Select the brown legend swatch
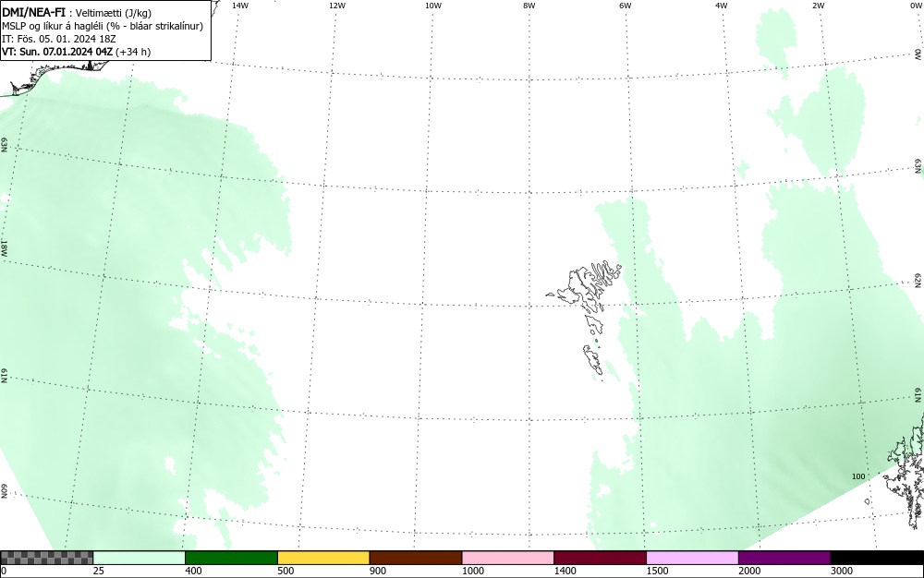 (416, 558)
